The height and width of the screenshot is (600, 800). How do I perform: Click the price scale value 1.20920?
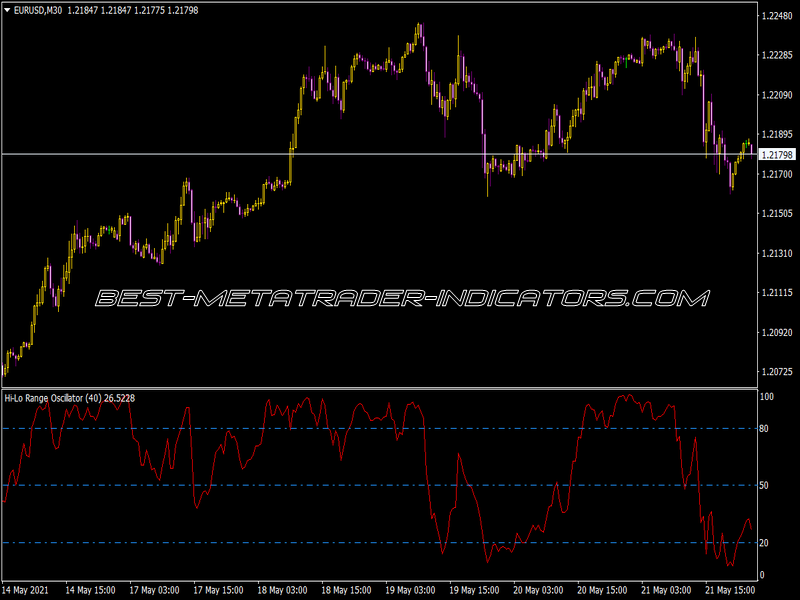point(777,332)
